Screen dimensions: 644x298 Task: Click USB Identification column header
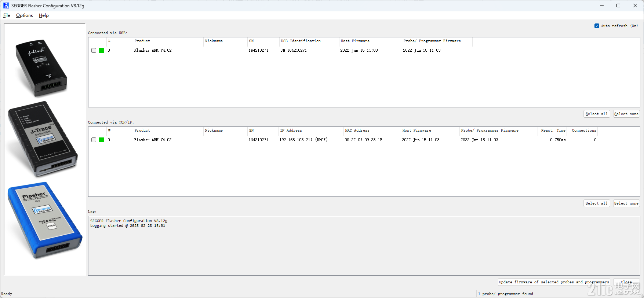tap(309, 41)
